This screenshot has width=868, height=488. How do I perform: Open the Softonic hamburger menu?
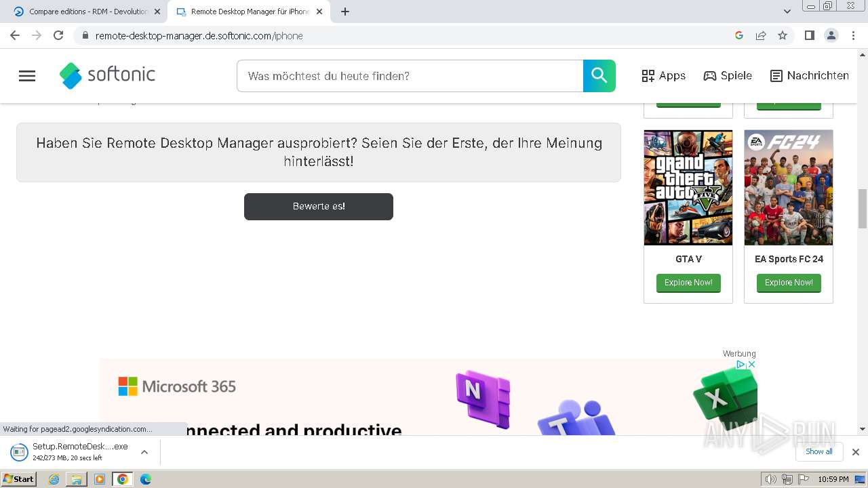(x=27, y=76)
